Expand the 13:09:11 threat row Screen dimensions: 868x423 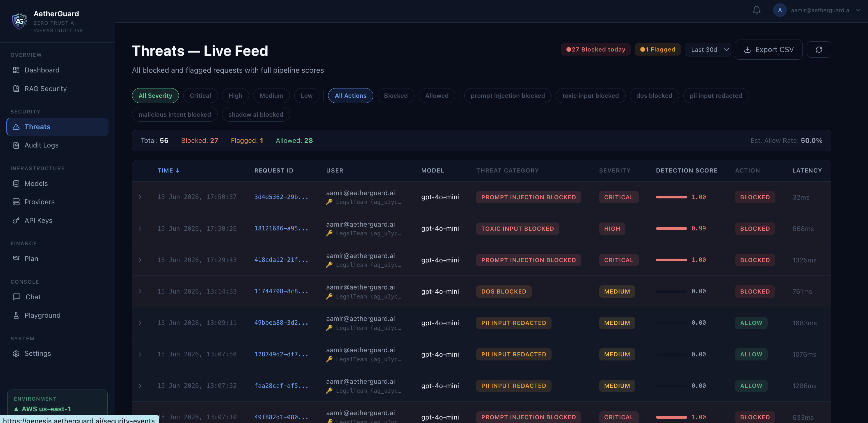[x=140, y=323]
